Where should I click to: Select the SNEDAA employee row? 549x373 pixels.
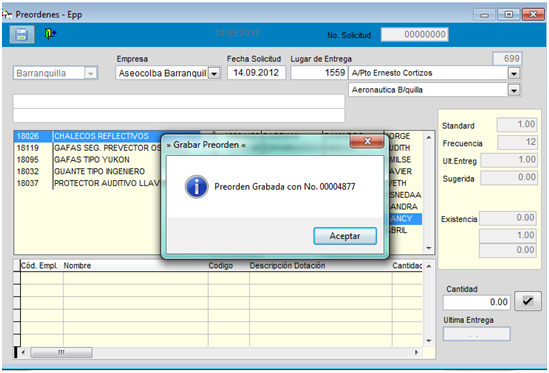[405, 195]
